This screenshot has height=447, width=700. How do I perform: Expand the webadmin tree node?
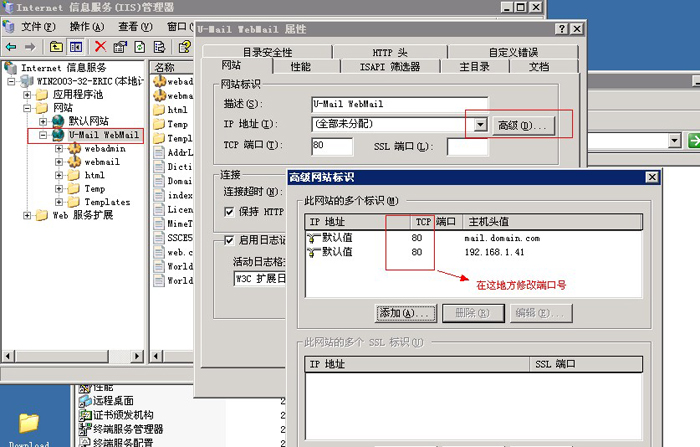point(59,148)
